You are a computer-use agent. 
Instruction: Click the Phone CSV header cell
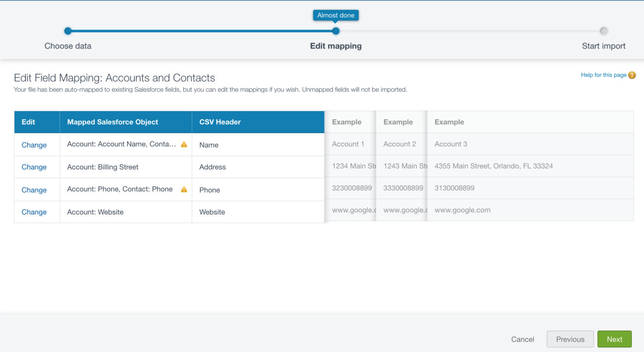click(258, 190)
